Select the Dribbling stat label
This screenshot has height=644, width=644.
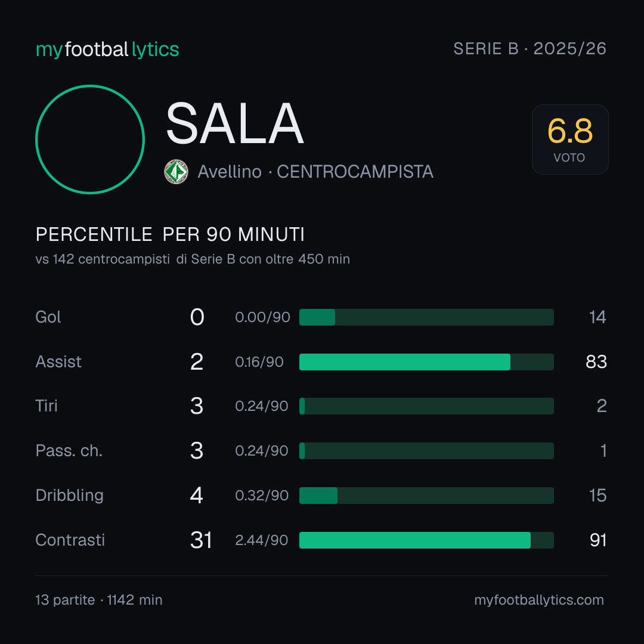[69, 496]
